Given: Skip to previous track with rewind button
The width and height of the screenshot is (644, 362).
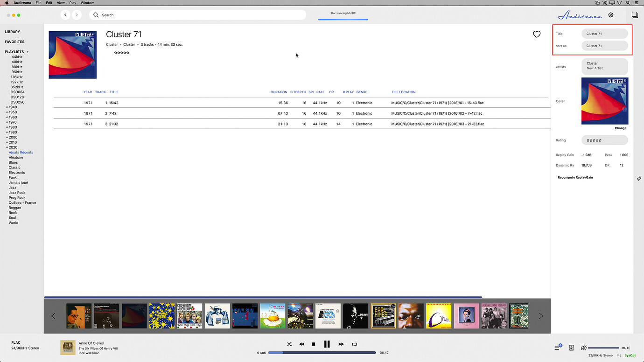Looking at the screenshot, I should click(x=301, y=344).
